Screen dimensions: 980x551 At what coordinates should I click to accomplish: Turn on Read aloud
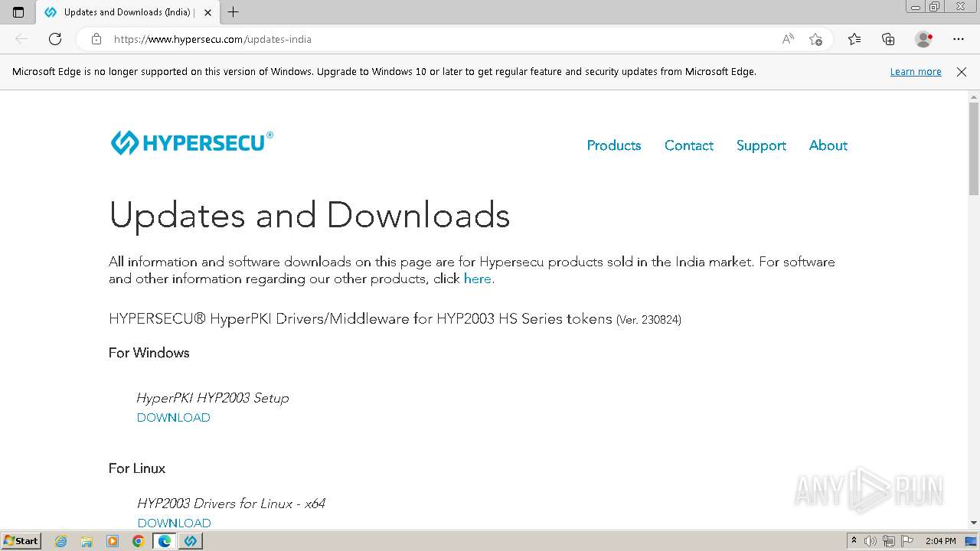point(788,39)
